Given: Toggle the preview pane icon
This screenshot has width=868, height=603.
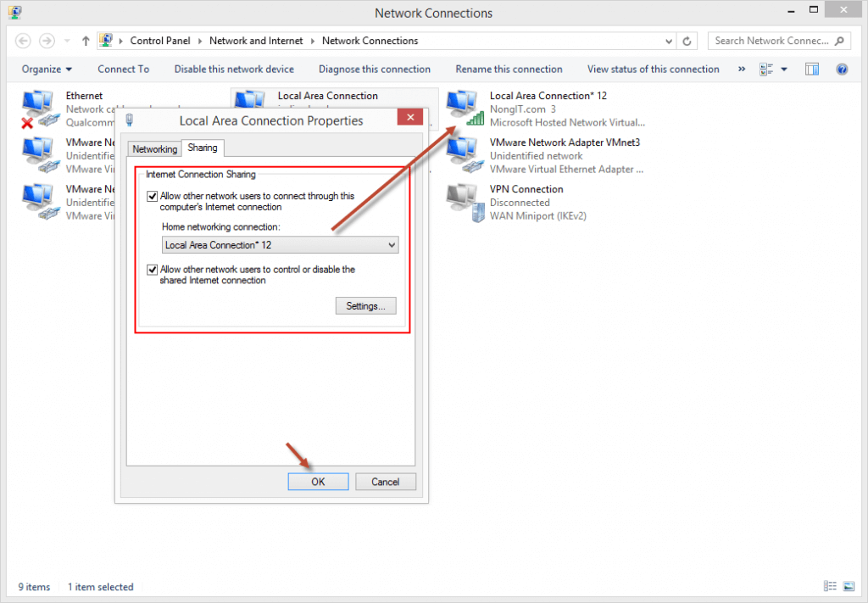Looking at the screenshot, I should tap(812, 69).
